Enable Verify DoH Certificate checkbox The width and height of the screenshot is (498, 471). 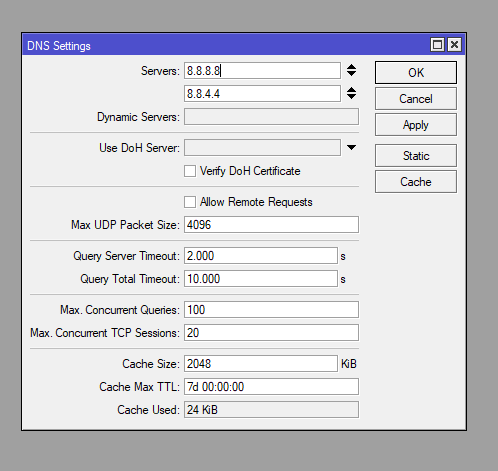pos(190,171)
